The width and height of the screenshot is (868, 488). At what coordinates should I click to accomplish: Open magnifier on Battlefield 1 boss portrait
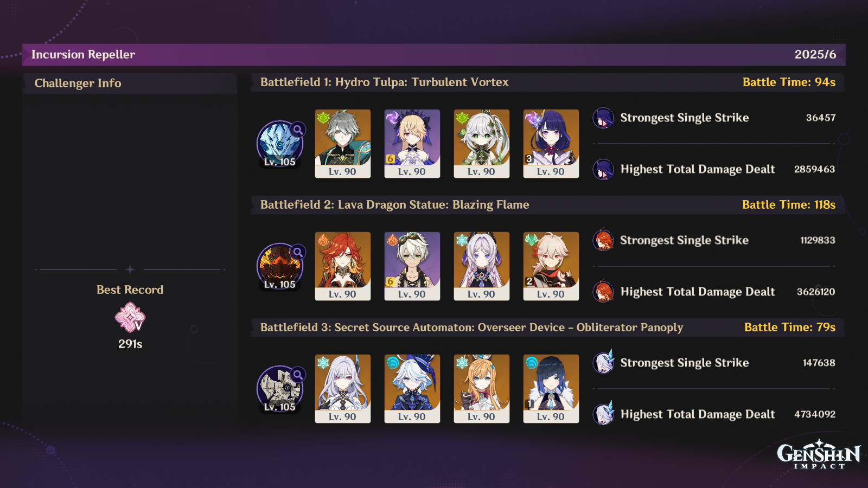(x=298, y=130)
